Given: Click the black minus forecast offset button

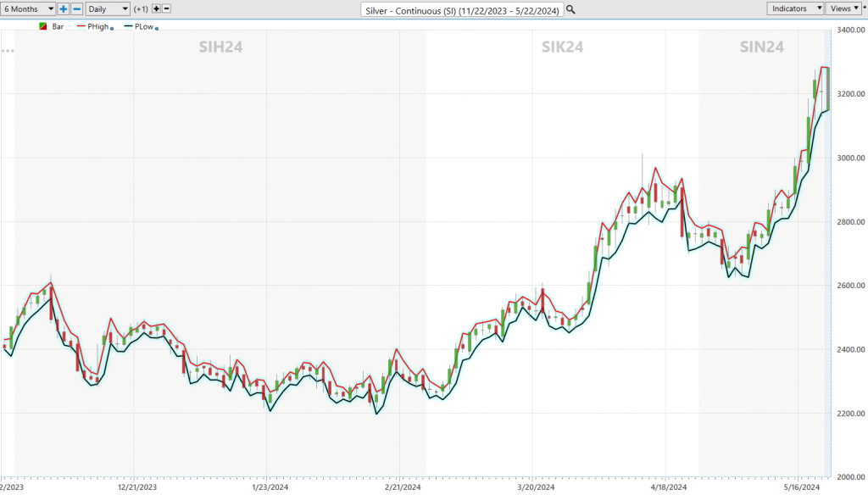Looking at the screenshot, I should click(x=167, y=8).
